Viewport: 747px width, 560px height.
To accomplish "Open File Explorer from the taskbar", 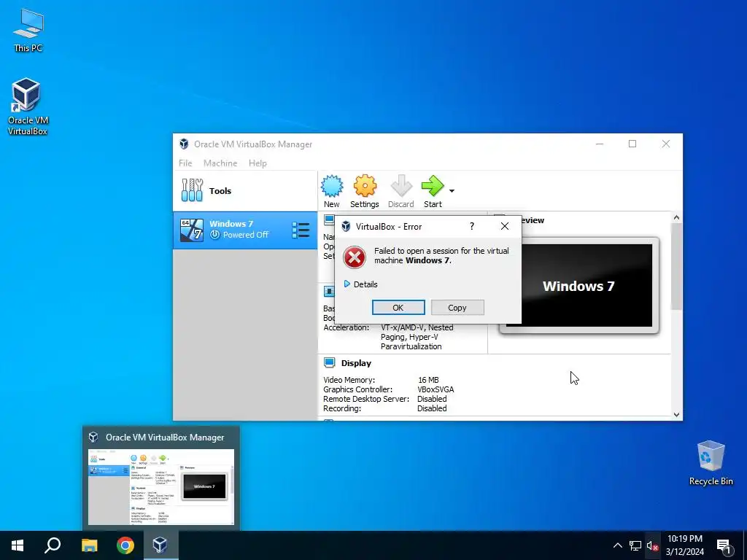I will tap(89, 545).
